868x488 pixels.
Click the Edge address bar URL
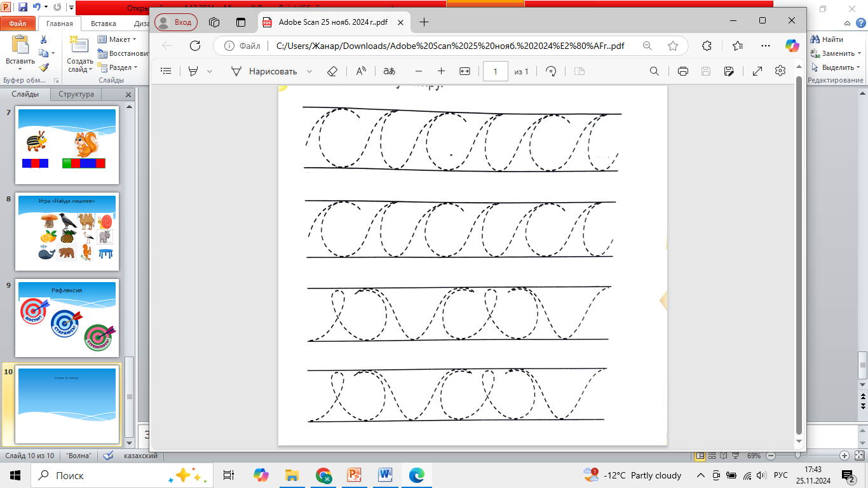pos(451,46)
